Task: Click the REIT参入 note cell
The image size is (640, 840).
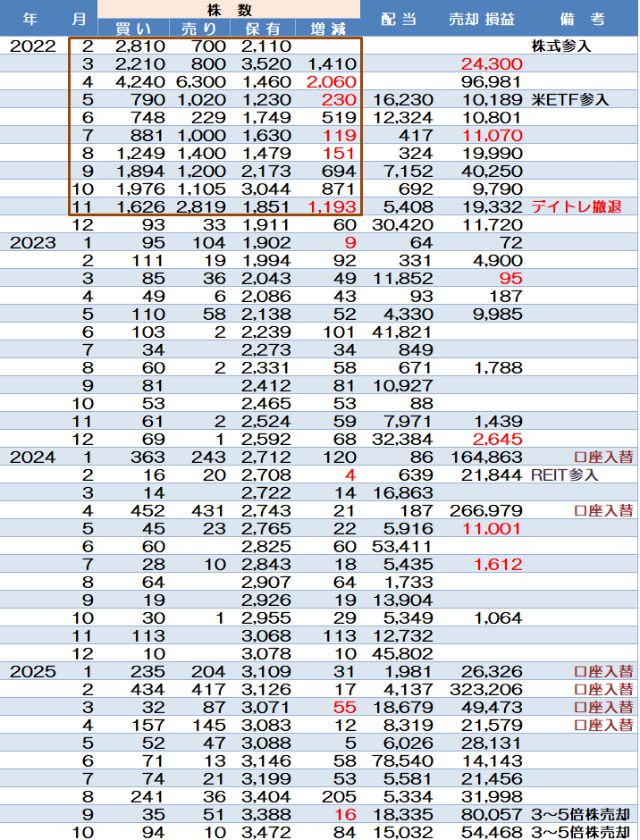Action: click(565, 475)
